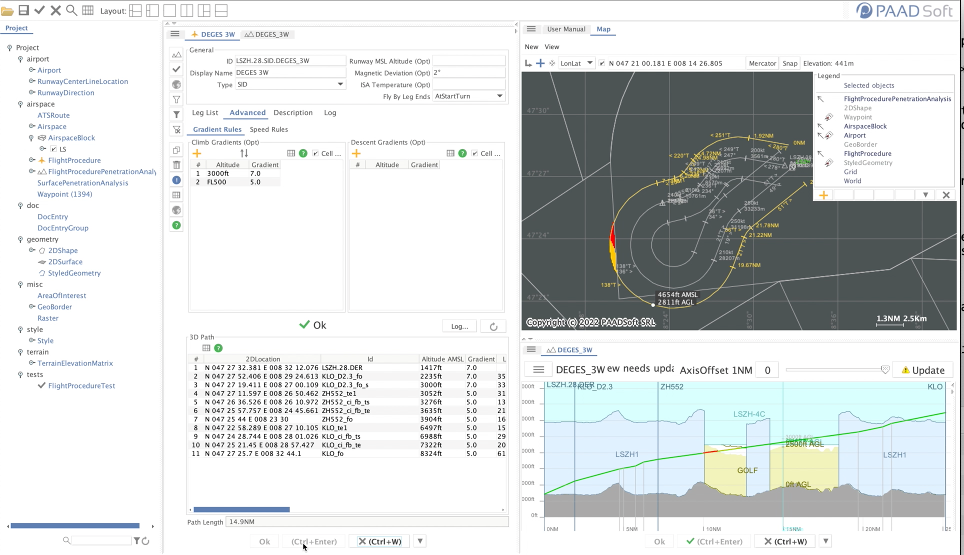Open the Speed Rules sub-tab

269,130
